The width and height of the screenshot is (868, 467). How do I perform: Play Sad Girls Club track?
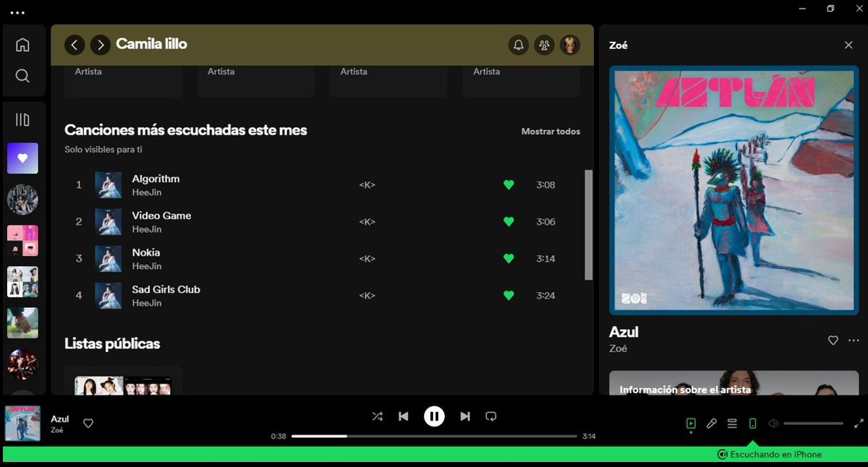166,289
